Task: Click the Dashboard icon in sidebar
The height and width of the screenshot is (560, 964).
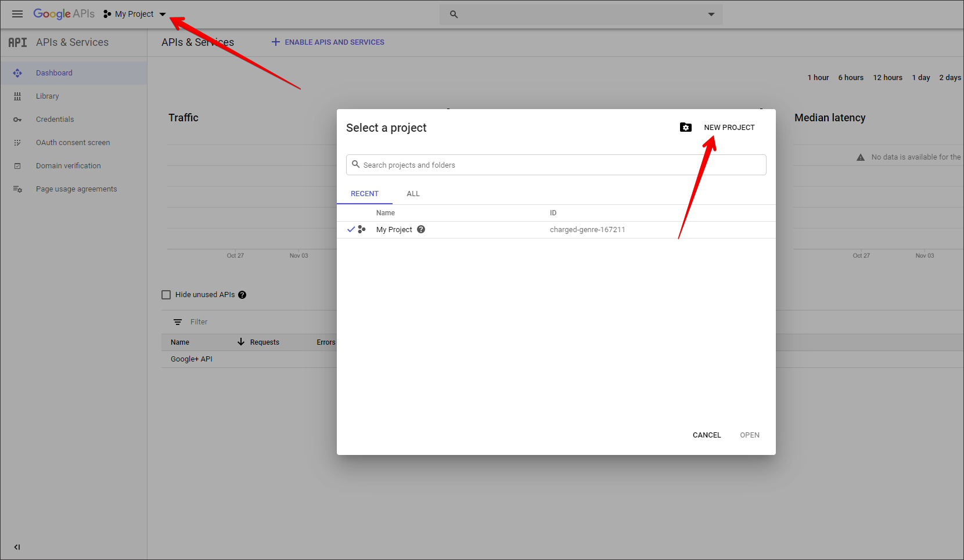Action: (x=17, y=73)
